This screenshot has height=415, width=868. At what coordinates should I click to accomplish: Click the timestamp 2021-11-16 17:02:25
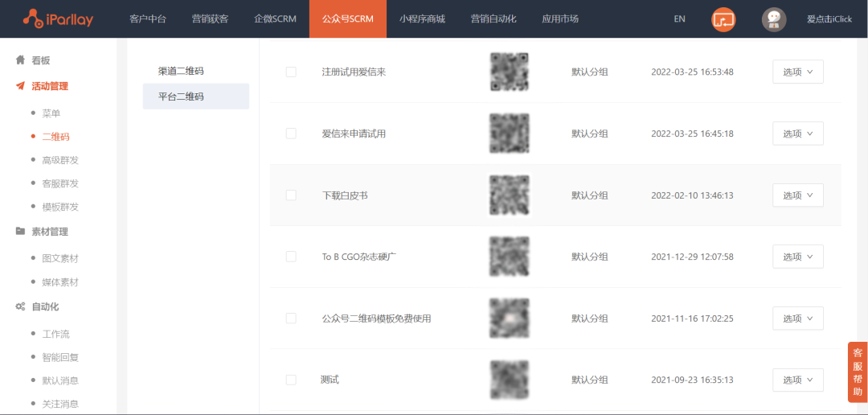click(x=692, y=318)
